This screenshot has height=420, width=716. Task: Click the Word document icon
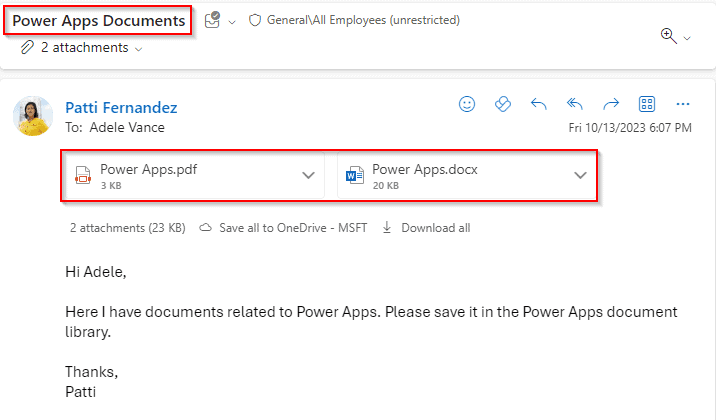point(355,175)
